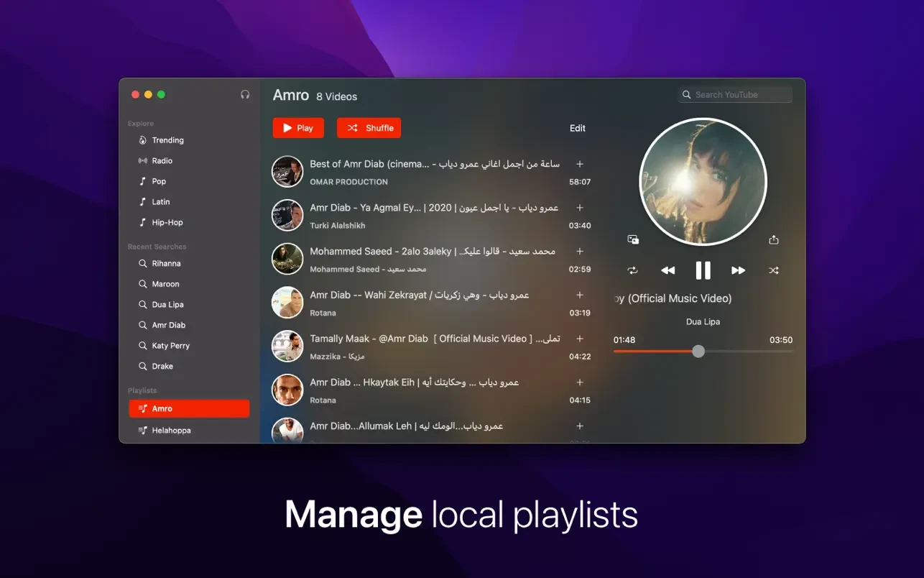Toggle shuffle mode in player controls
This screenshot has height=578, width=924.
coord(773,270)
